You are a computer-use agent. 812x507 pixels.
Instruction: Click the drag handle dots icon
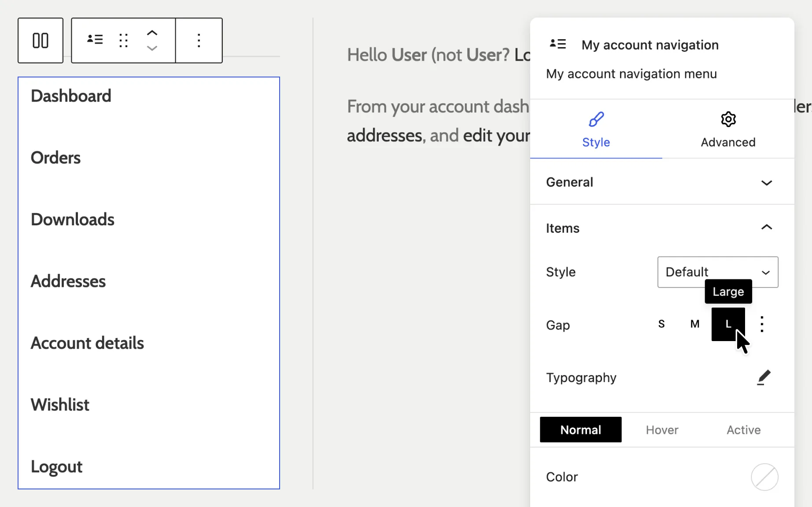point(124,40)
